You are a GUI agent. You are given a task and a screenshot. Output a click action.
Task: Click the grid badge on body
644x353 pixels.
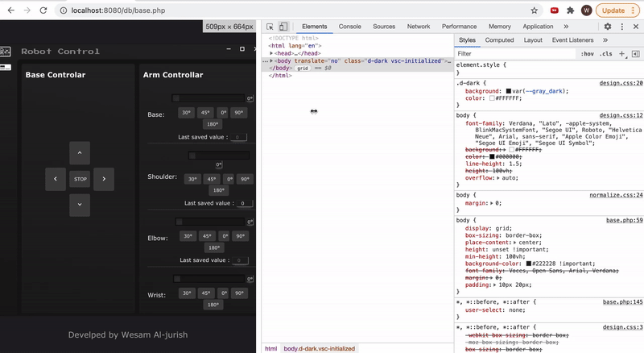point(303,69)
